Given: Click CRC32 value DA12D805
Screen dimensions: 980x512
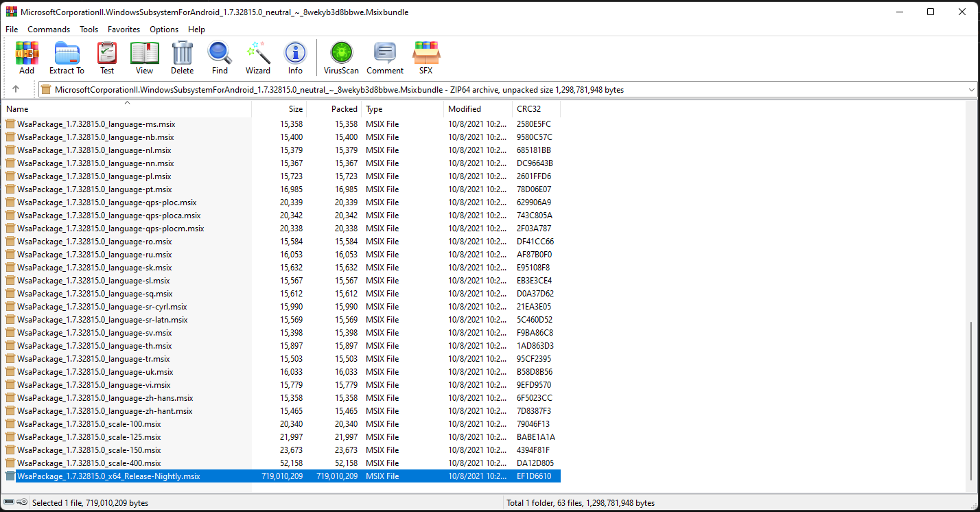Looking at the screenshot, I should click(x=535, y=463).
